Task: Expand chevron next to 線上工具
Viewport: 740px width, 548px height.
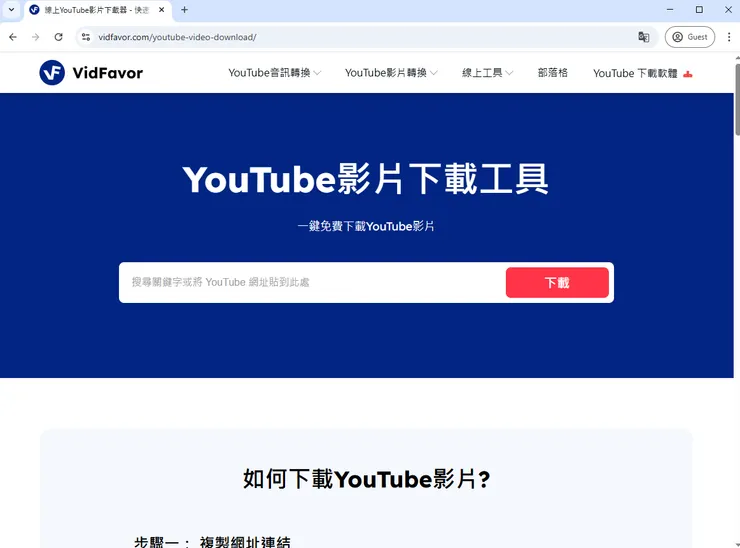Action: (x=509, y=73)
